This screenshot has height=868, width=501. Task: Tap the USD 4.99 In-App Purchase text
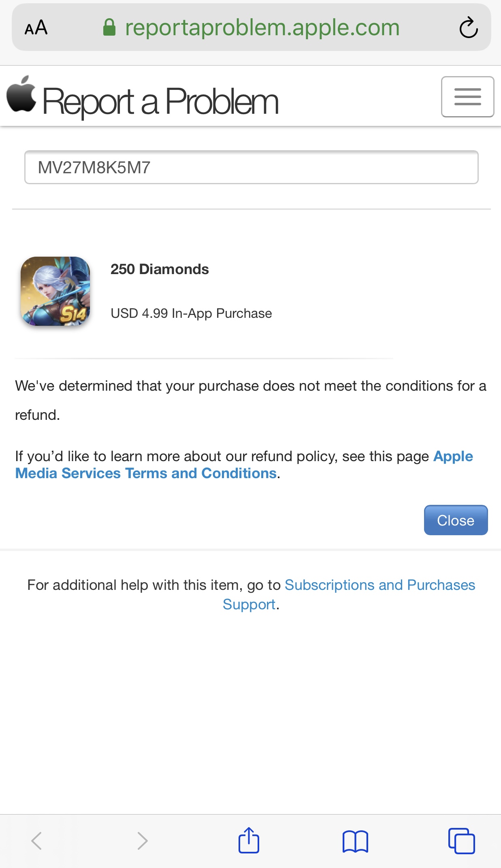tap(191, 313)
